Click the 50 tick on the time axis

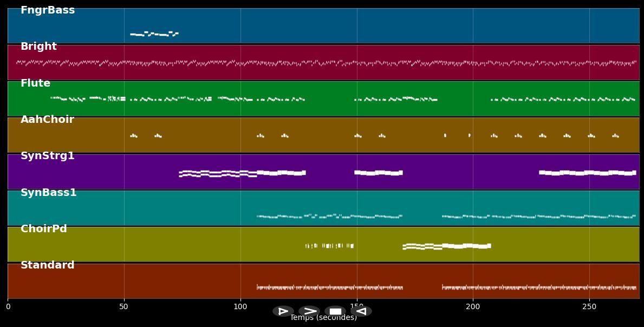(x=124, y=306)
